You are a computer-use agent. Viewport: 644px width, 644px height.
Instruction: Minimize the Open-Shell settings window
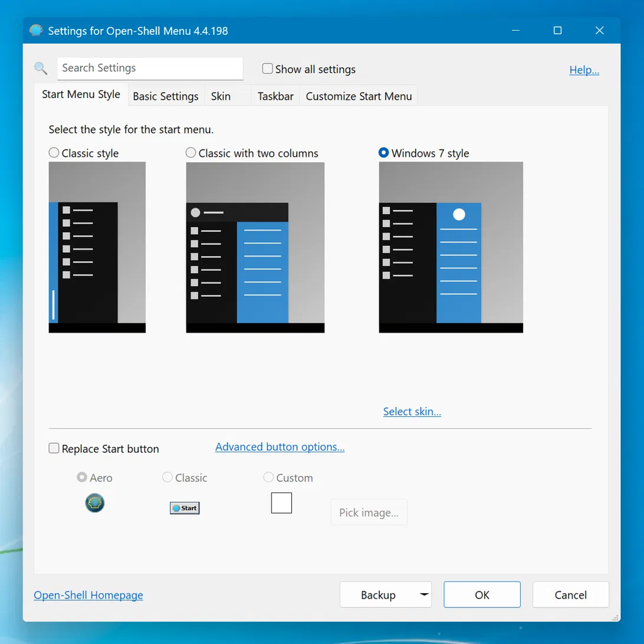(x=516, y=30)
